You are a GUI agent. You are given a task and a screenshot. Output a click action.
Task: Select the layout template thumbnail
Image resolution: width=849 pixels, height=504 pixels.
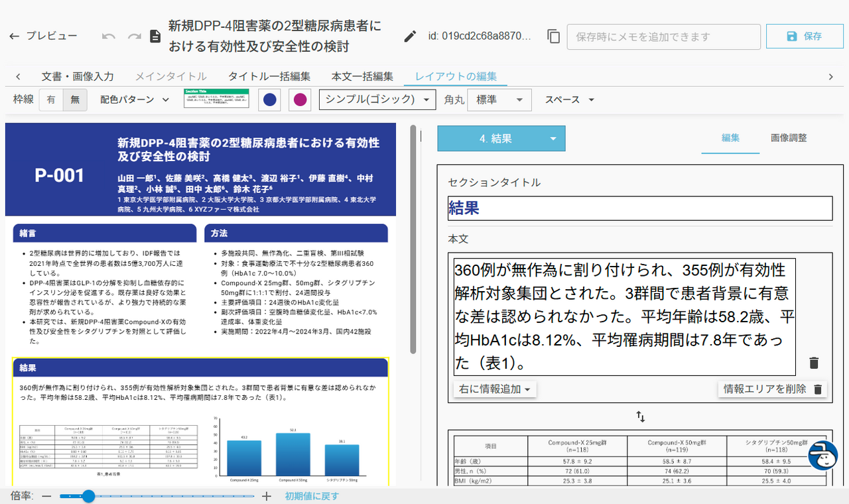coord(216,99)
